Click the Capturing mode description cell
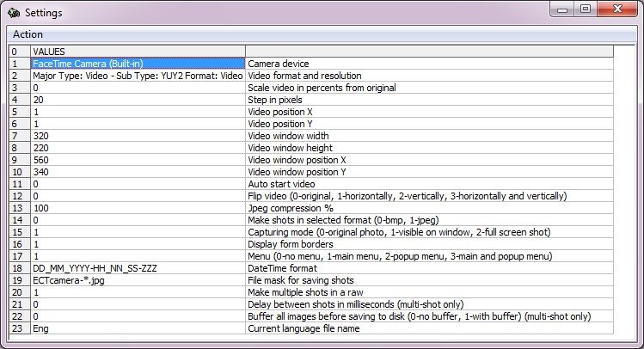Screen dimensions: 644x349 (x=429, y=232)
